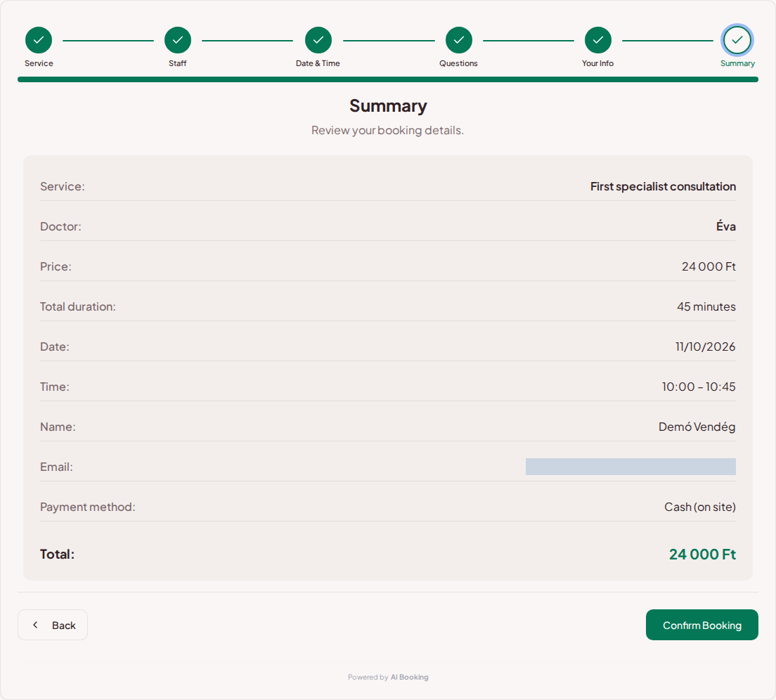The width and height of the screenshot is (776, 700).
Task: Click the date '11/10/2026'
Action: (705, 346)
